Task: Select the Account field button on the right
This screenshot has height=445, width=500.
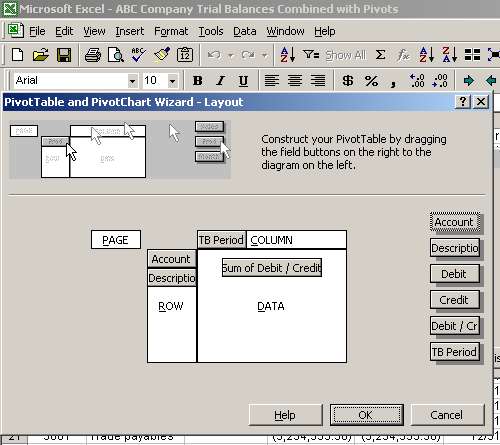Action: (x=455, y=222)
